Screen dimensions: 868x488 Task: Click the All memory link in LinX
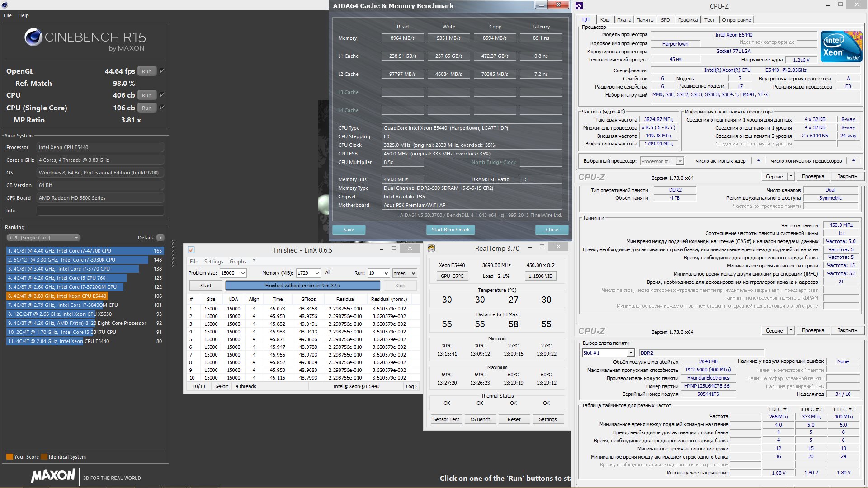[328, 272]
